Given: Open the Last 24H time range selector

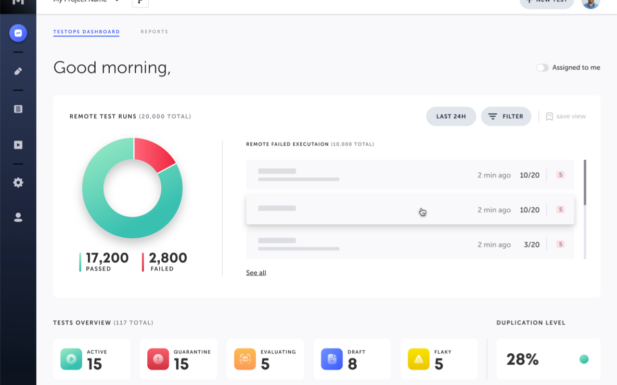Looking at the screenshot, I should [x=451, y=117].
